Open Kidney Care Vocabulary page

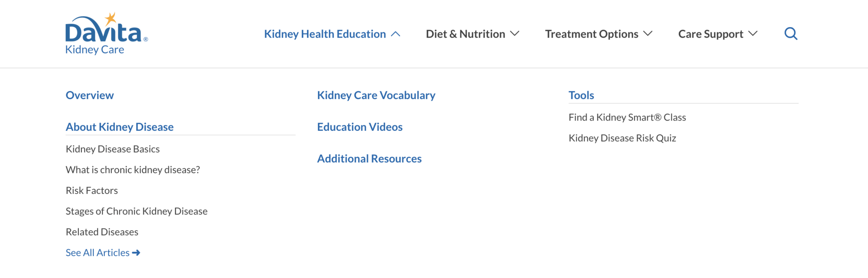click(376, 95)
